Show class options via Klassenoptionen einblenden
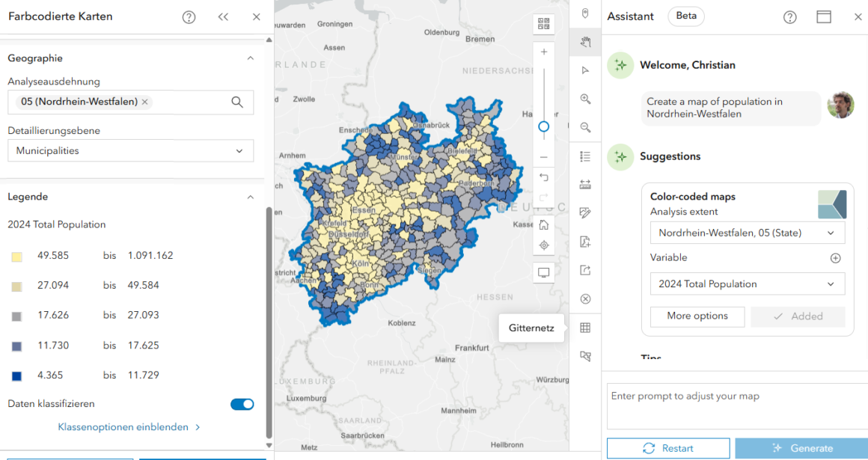868x460 pixels. [129, 427]
